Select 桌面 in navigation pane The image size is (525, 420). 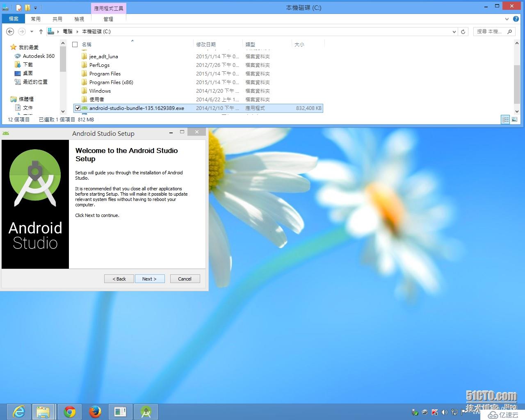pyautogui.click(x=28, y=73)
